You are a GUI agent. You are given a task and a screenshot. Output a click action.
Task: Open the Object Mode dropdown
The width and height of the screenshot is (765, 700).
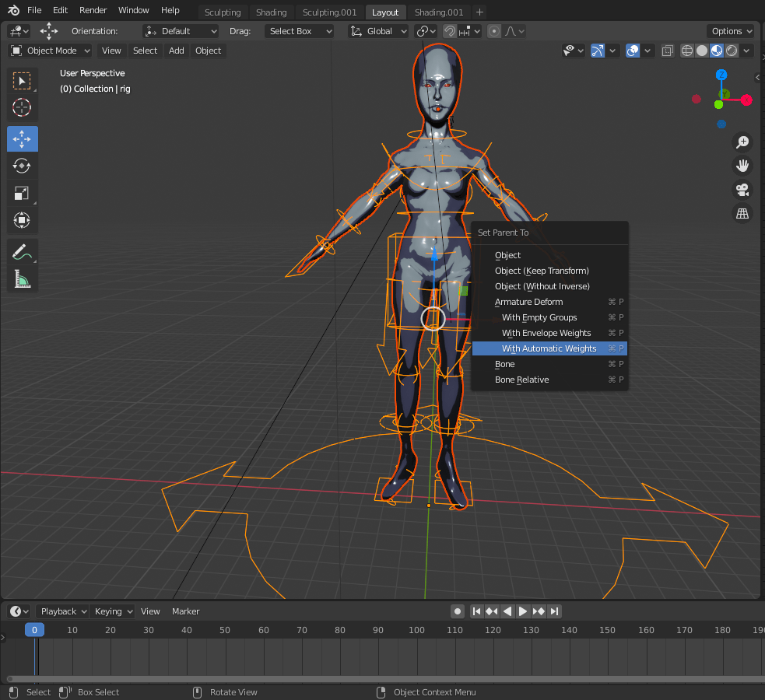click(51, 51)
